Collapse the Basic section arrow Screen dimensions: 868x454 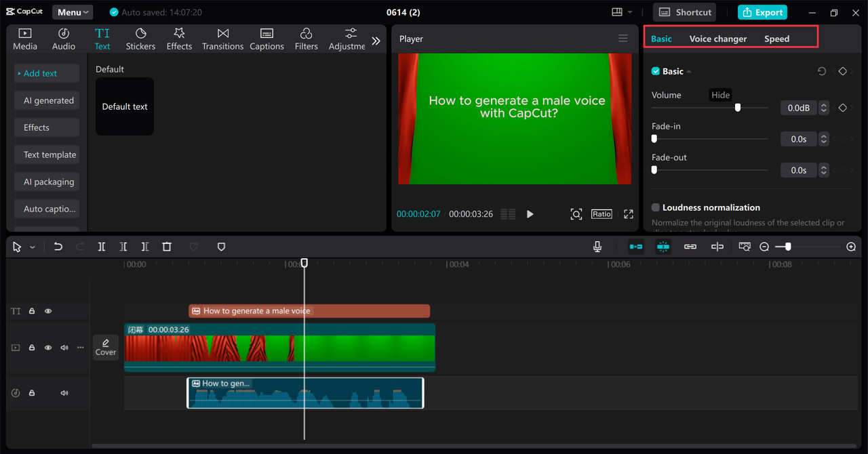pos(689,72)
